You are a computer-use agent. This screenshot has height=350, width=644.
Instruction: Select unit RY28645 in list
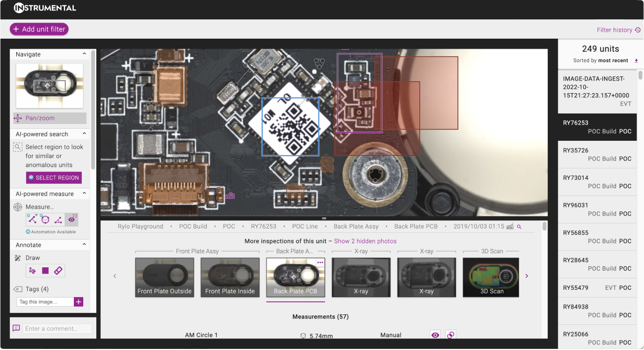[x=597, y=264]
